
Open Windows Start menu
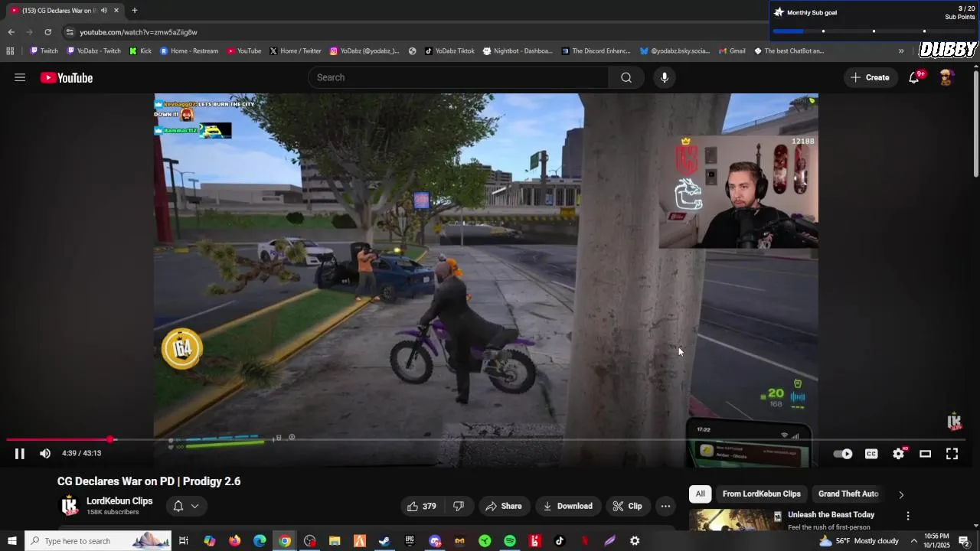click(x=12, y=541)
